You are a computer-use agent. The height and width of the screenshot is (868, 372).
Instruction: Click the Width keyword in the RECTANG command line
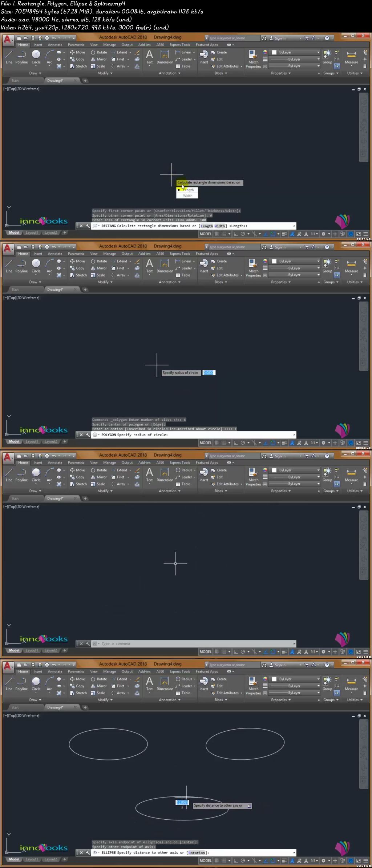tap(220, 226)
